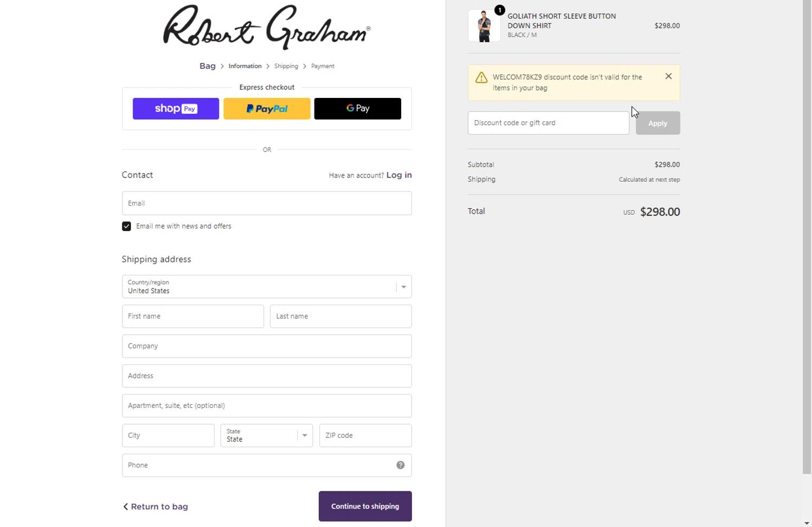Screen dimensions: 812x527
Task: Focus the Last name field
Action: coord(341,316)
